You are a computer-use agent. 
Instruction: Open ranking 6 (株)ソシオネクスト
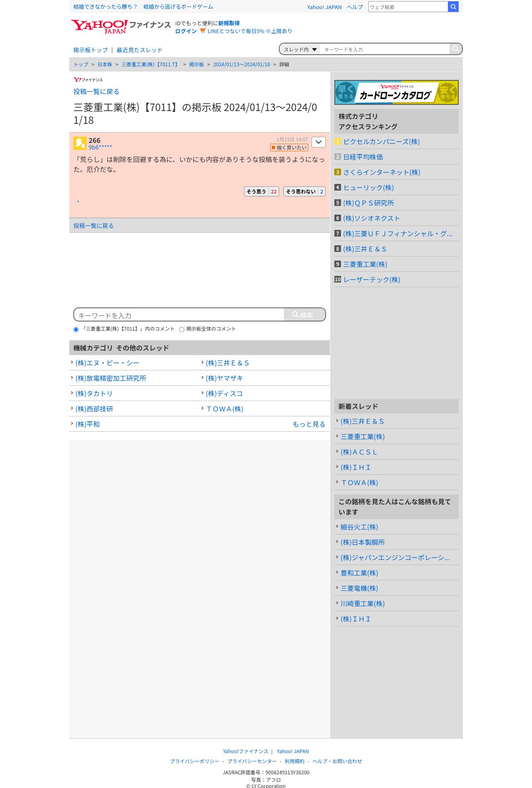coord(371,218)
